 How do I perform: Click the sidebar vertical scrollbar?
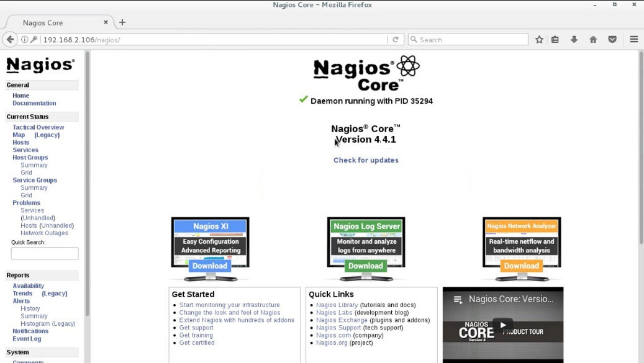pyautogui.click(x=87, y=184)
